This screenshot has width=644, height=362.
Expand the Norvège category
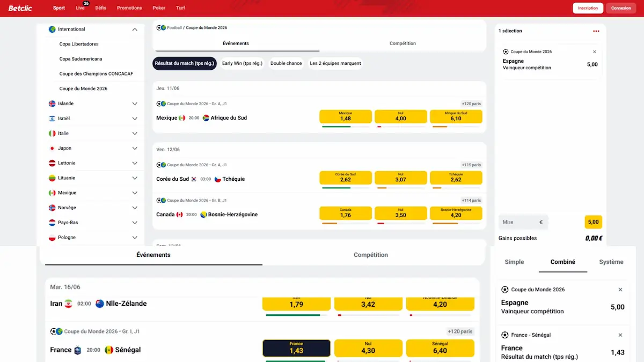[x=134, y=208]
